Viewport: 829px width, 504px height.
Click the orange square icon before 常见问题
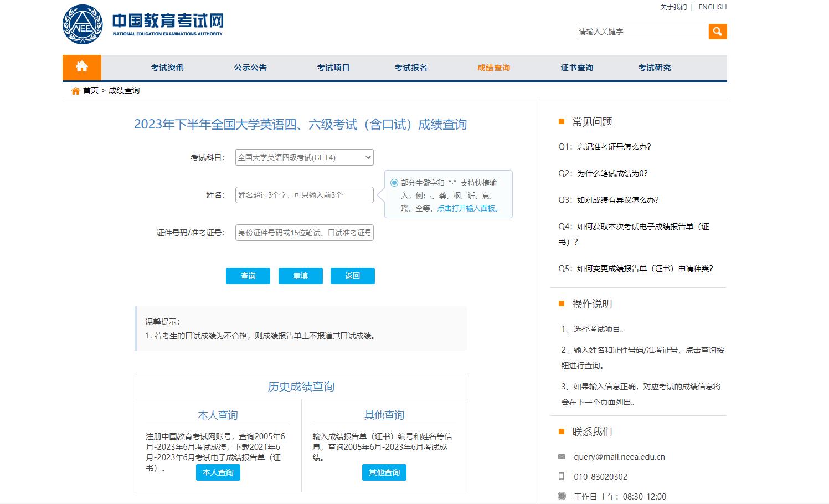click(x=562, y=121)
